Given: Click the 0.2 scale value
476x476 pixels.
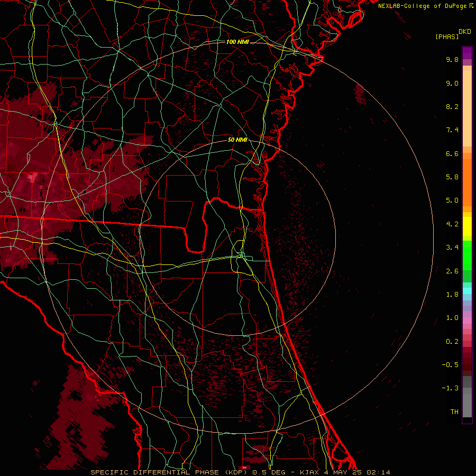Looking at the screenshot, I should click(x=452, y=342).
